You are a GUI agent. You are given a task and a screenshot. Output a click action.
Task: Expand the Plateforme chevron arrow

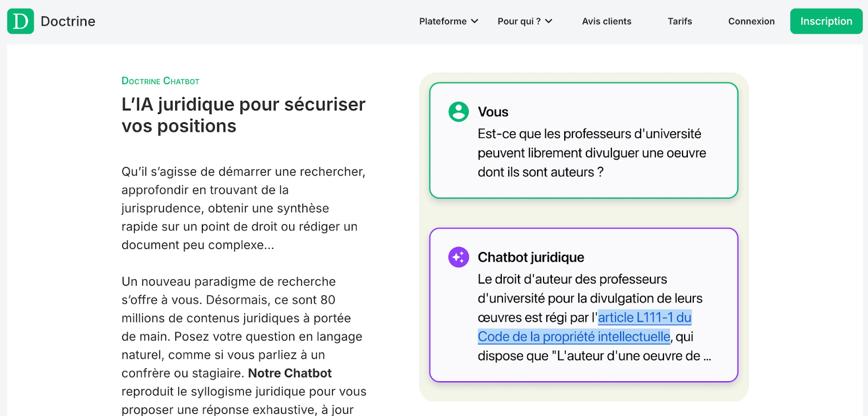(x=475, y=21)
